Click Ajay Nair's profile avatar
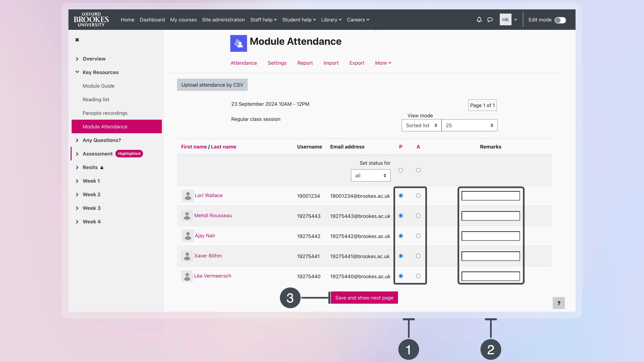This screenshot has width=644, height=362. point(188,236)
